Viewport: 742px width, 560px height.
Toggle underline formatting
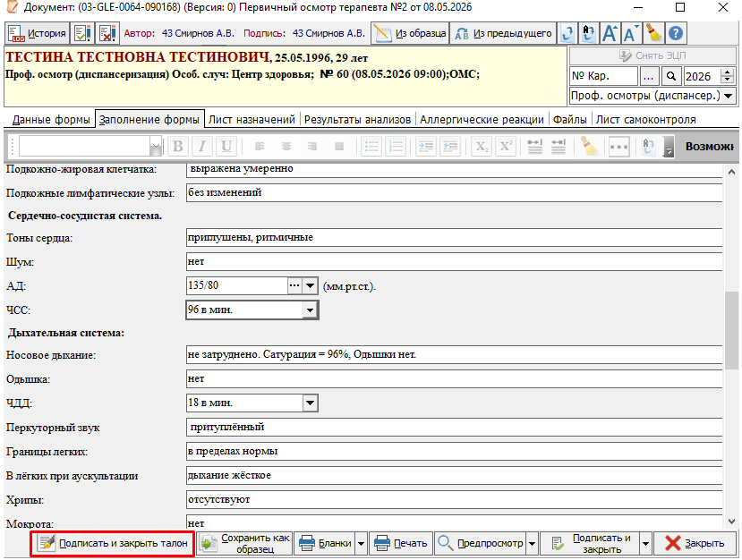point(226,147)
